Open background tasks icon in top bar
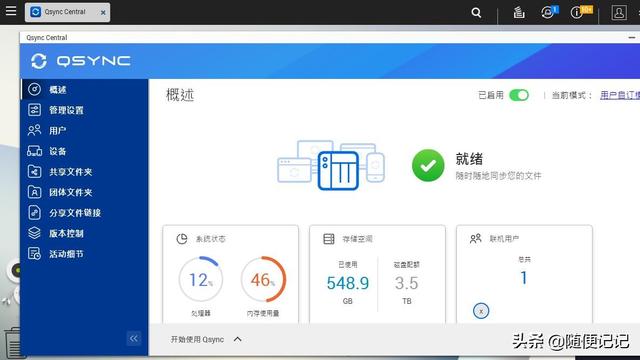 pyautogui.click(x=519, y=13)
